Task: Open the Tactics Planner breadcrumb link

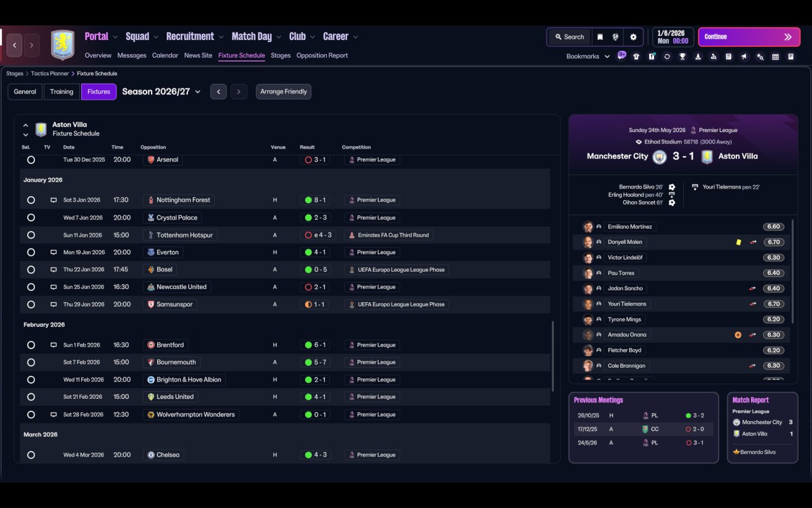Action: 50,74
